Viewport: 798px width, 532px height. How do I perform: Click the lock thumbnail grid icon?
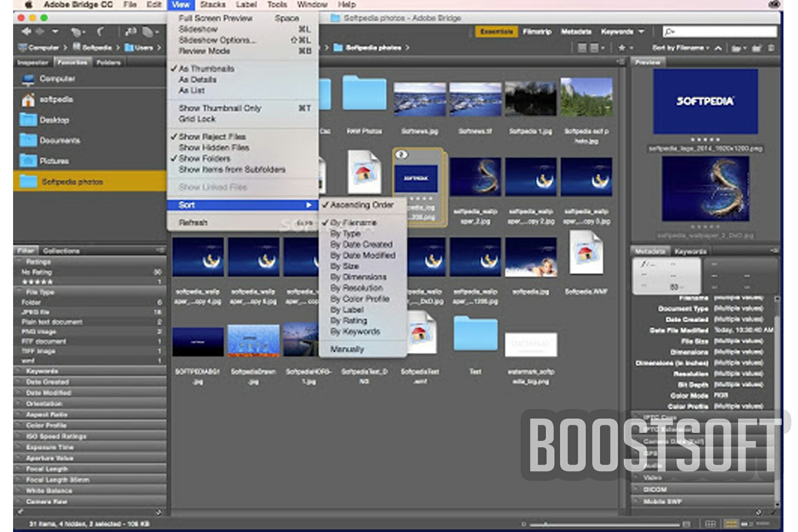tap(710, 524)
